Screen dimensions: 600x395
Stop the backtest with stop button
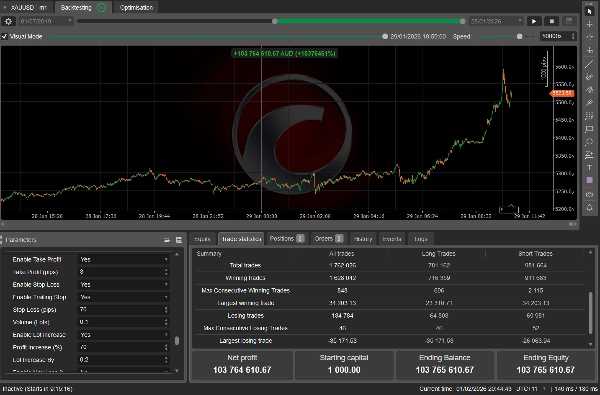(x=551, y=21)
